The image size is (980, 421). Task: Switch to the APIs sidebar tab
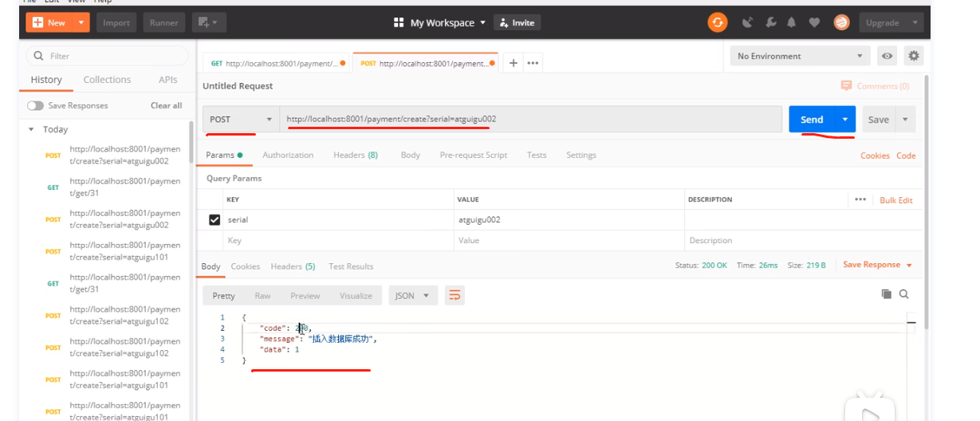pyautogui.click(x=167, y=80)
